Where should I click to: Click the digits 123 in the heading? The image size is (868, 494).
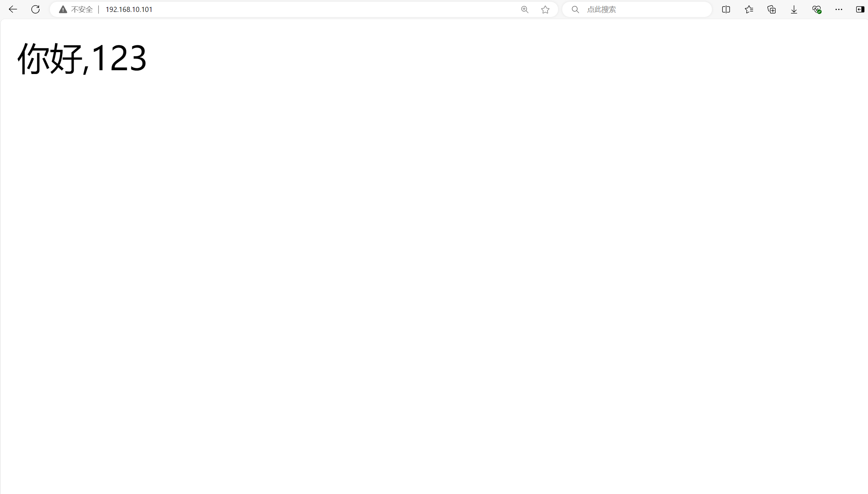pos(119,59)
